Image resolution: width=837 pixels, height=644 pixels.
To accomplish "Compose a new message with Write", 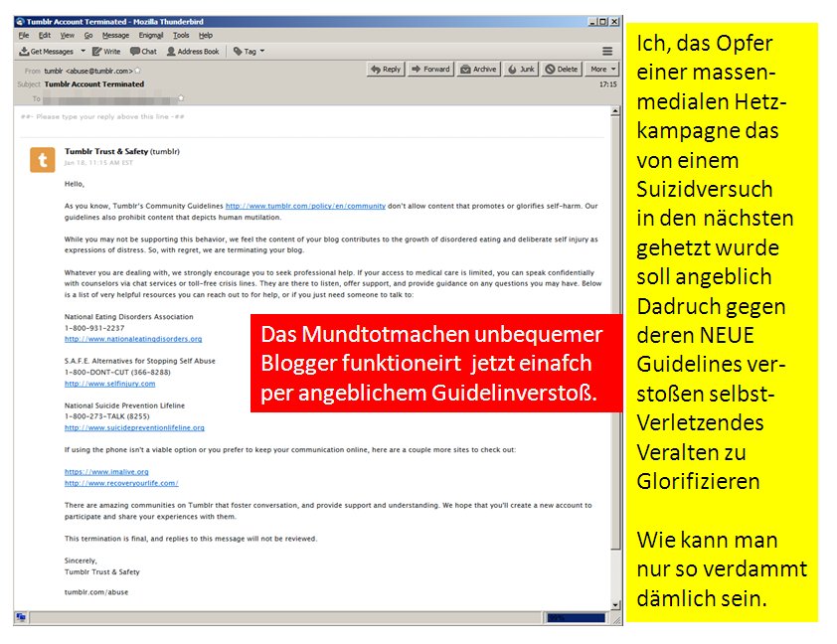I will point(106,52).
